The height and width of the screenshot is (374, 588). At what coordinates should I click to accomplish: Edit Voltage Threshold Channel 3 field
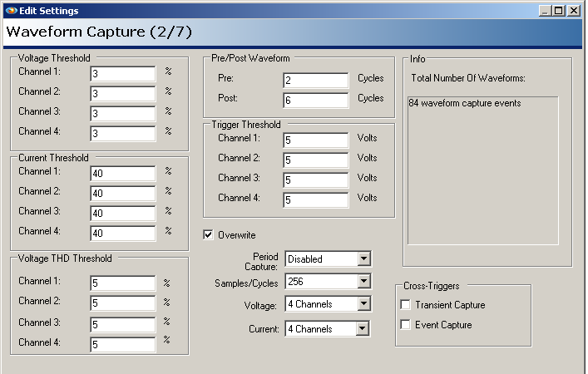click(x=122, y=113)
